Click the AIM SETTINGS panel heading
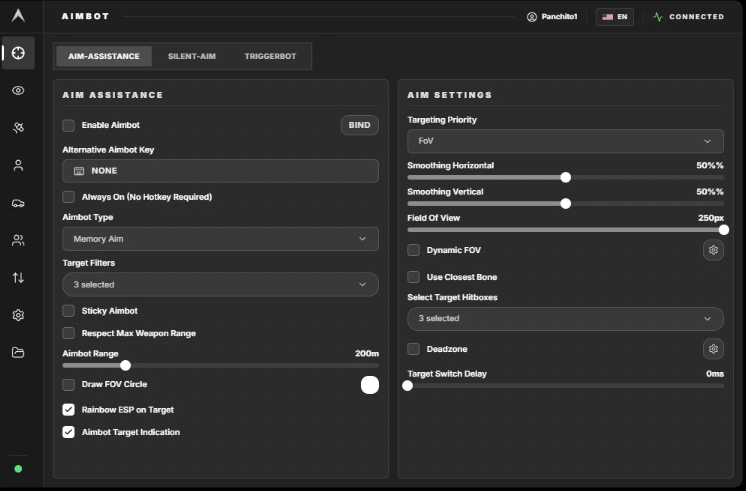746x491 pixels. click(x=450, y=95)
